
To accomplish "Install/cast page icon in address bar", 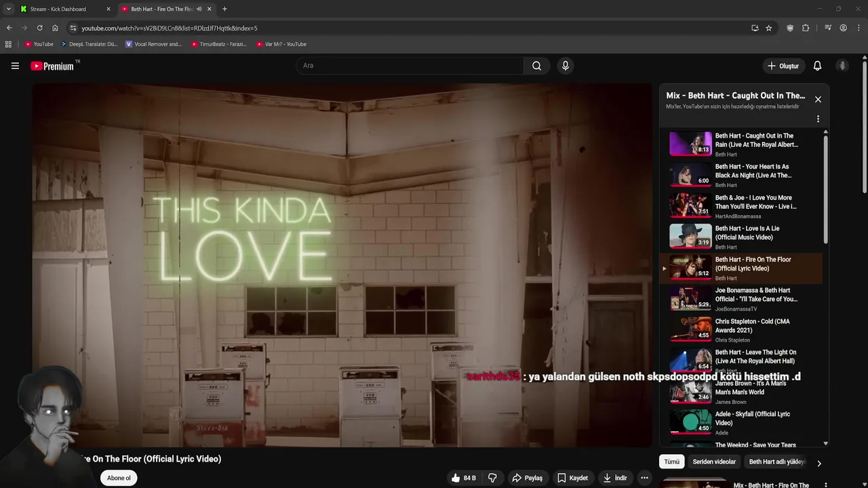I will click(x=755, y=28).
